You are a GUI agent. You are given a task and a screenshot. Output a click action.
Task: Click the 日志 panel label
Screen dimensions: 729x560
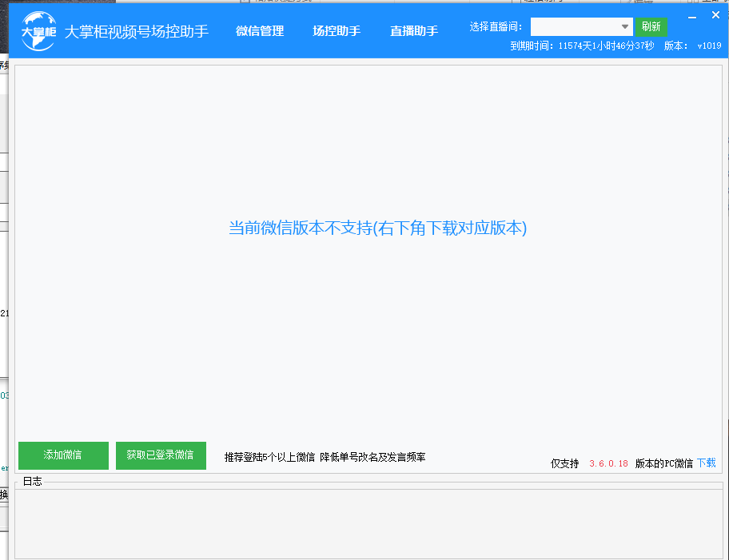tap(32, 482)
